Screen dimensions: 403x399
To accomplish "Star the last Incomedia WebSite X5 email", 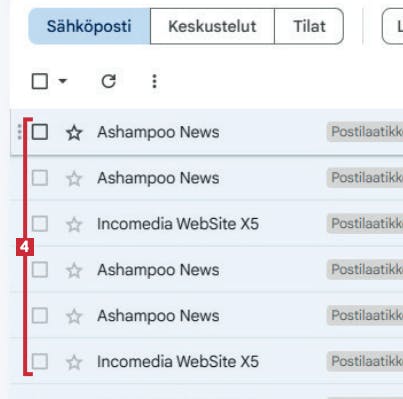I will pos(74,362).
